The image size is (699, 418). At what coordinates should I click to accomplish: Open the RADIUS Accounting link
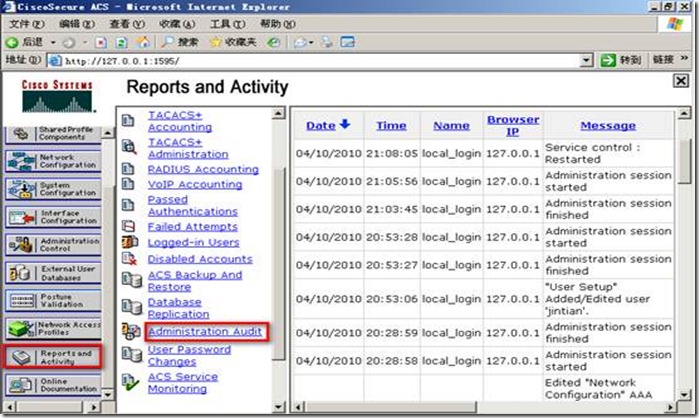coord(203,169)
